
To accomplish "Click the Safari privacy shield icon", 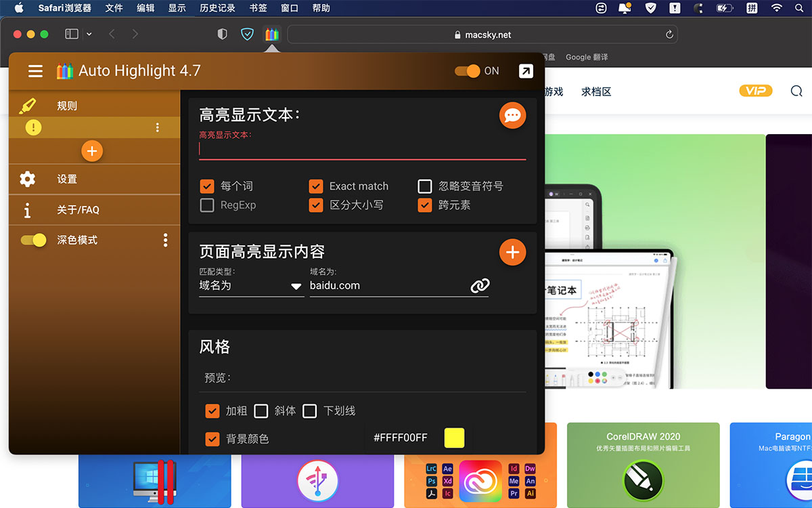I will pyautogui.click(x=222, y=34).
